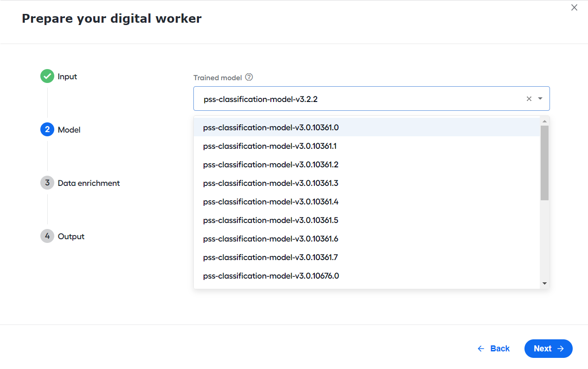Screen dimensions: 588x369
Task: Click the dropdown list scrollbar thumb
Action: [544, 163]
